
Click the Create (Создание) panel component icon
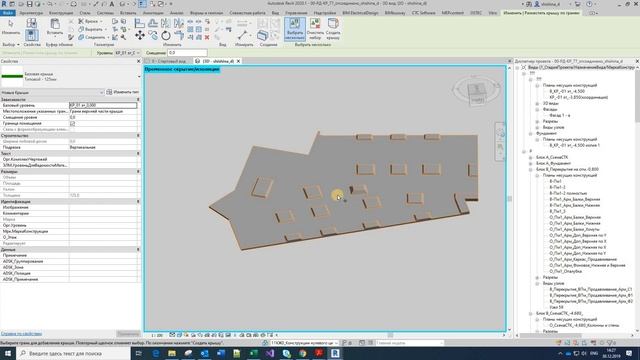tap(262, 36)
